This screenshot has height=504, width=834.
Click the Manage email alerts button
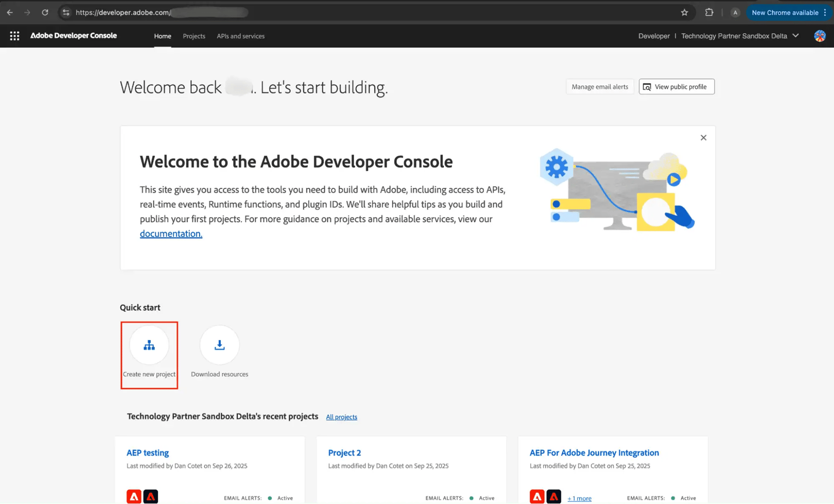click(x=600, y=87)
